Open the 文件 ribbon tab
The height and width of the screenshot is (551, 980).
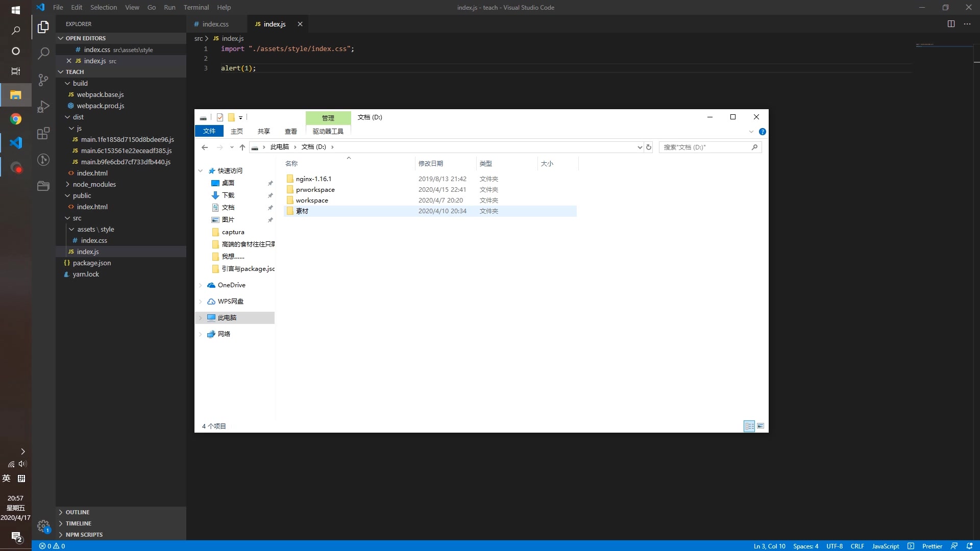tap(209, 131)
